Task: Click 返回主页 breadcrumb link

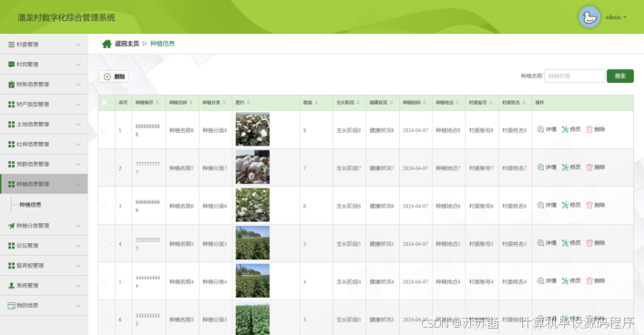Action: tap(127, 44)
